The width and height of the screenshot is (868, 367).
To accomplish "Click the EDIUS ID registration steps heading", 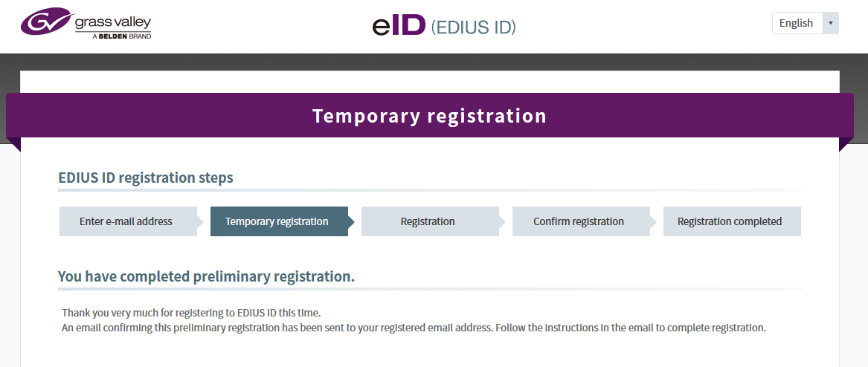I will pos(146,178).
